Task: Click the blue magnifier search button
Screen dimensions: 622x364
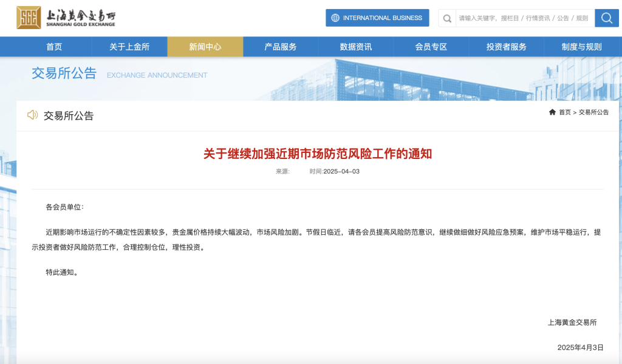Action: 606,18
